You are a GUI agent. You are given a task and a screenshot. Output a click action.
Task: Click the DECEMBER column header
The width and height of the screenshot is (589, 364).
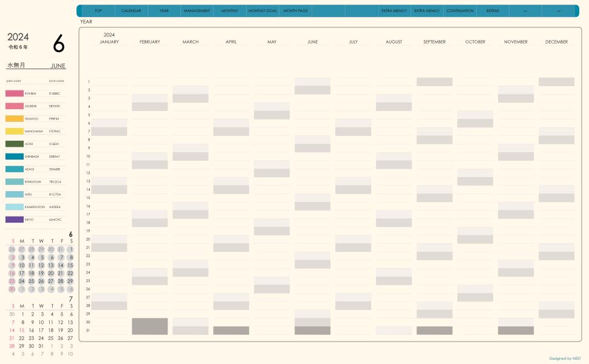[556, 42]
